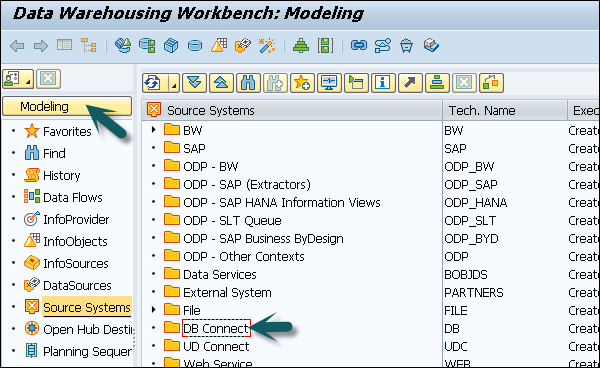This screenshot has width=600, height=368.
Task: Open Planning Sequence navigation entry
Action: (x=87, y=352)
